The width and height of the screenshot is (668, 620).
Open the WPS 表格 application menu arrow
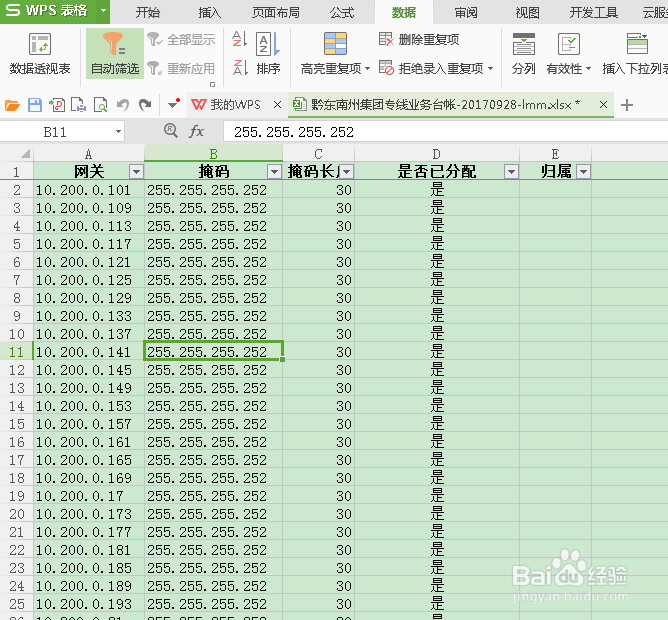(x=103, y=10)
